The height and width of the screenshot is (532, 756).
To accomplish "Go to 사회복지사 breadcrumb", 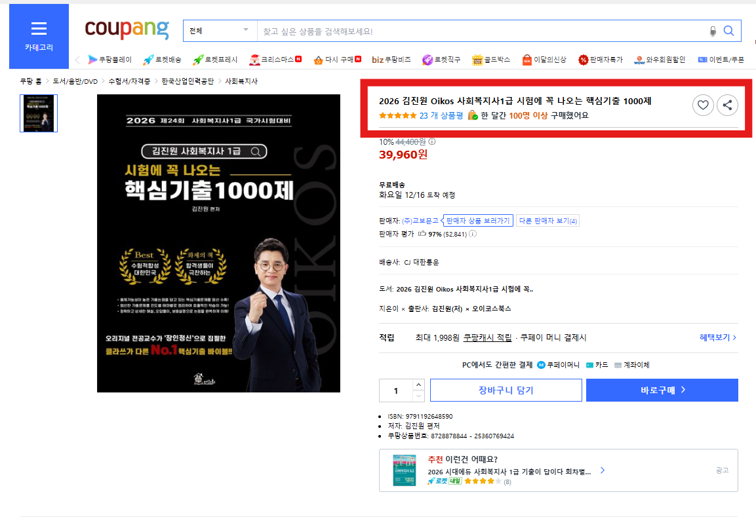I will pos(241,81).
